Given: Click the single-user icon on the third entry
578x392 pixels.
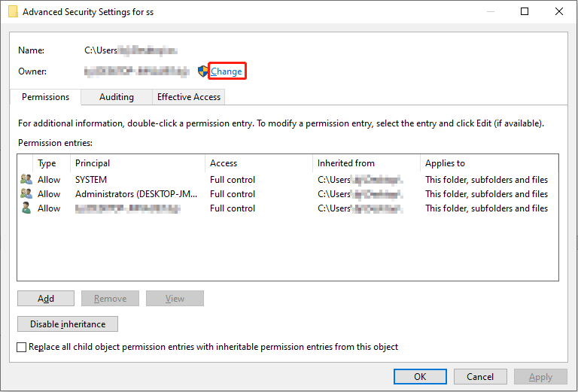Looking at the screenshot, I should tap(26, 208).
